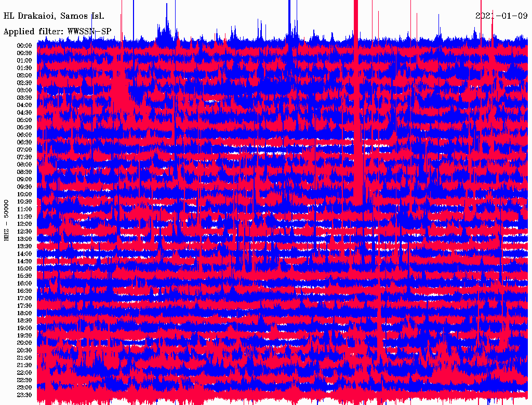Click the 10:30 time row label
The height and width of the screenshot is (405, 532).
click(24, 202)
